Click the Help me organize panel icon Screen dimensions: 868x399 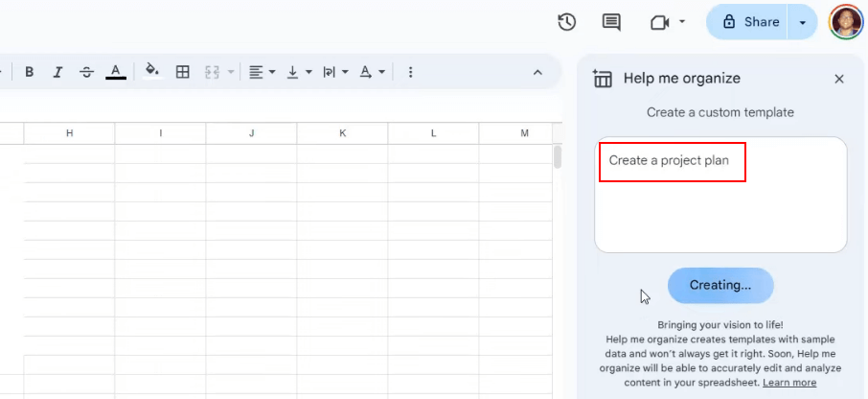603,79
